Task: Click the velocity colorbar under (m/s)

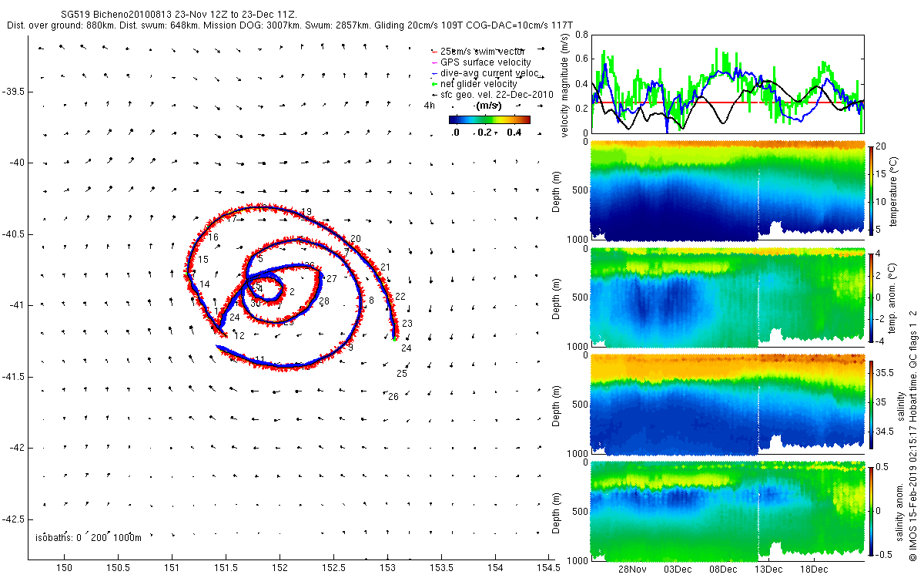Action: (489, 119)
